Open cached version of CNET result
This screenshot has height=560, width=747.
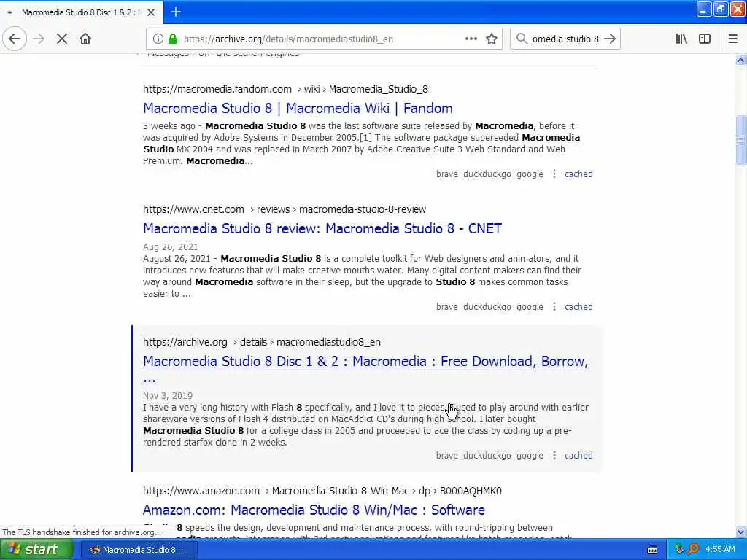pos(578,307)
